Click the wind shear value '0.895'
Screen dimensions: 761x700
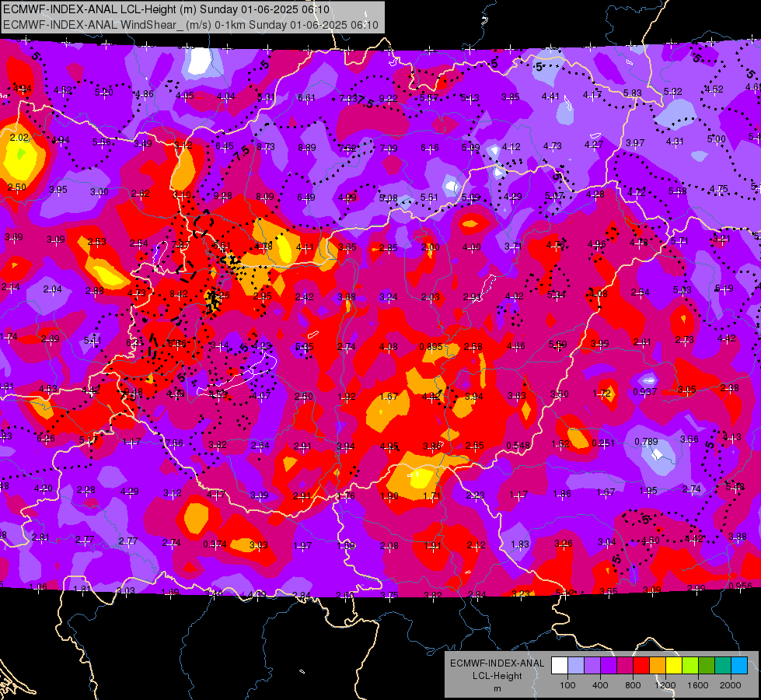tap(431, 347)
